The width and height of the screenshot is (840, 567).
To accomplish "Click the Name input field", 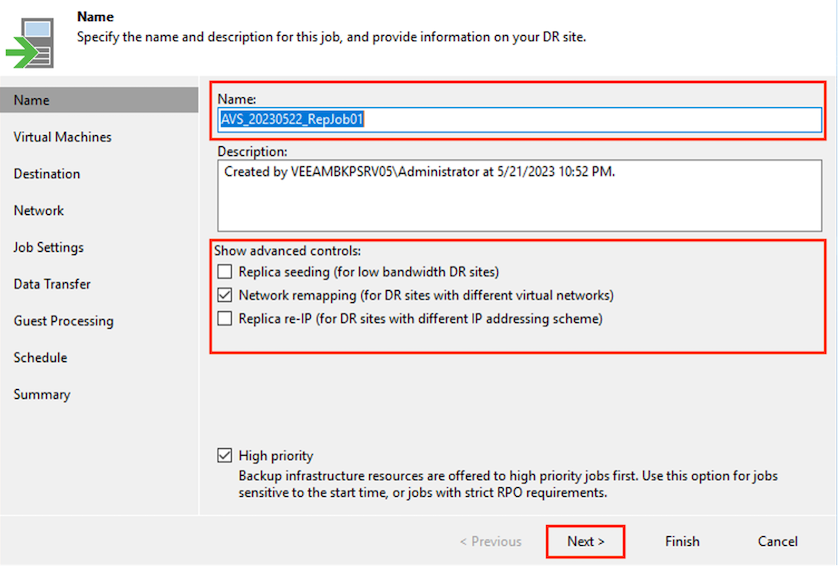I will [x=520, y=120].
